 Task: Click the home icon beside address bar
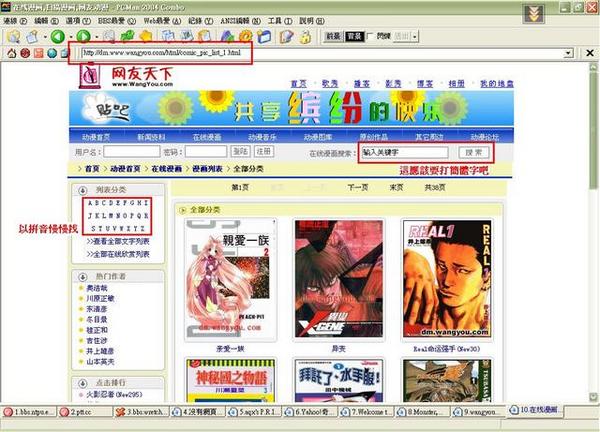12,53
